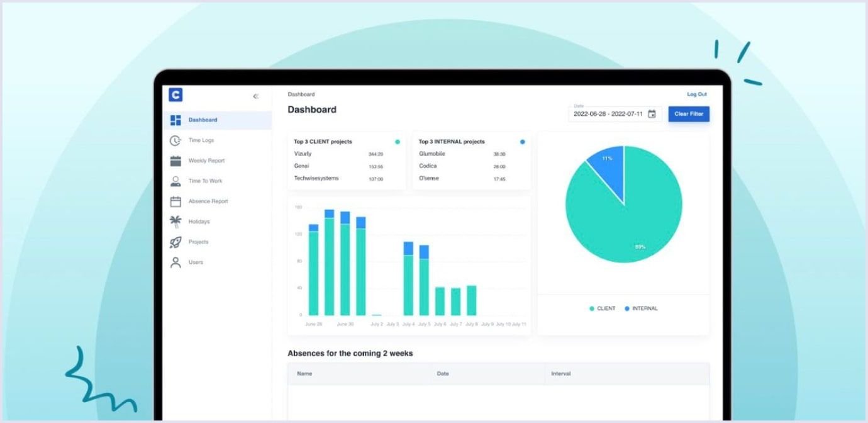Open the Holidays menu item
The width and height of the screenshot is (868, 423).
[x=217, y=222]
